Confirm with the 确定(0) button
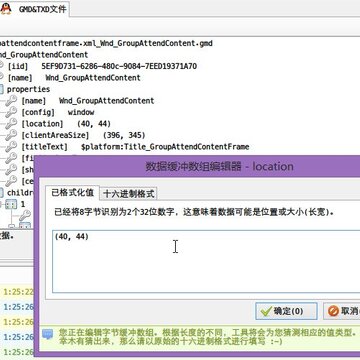The image size is (360, 360). 286,311
